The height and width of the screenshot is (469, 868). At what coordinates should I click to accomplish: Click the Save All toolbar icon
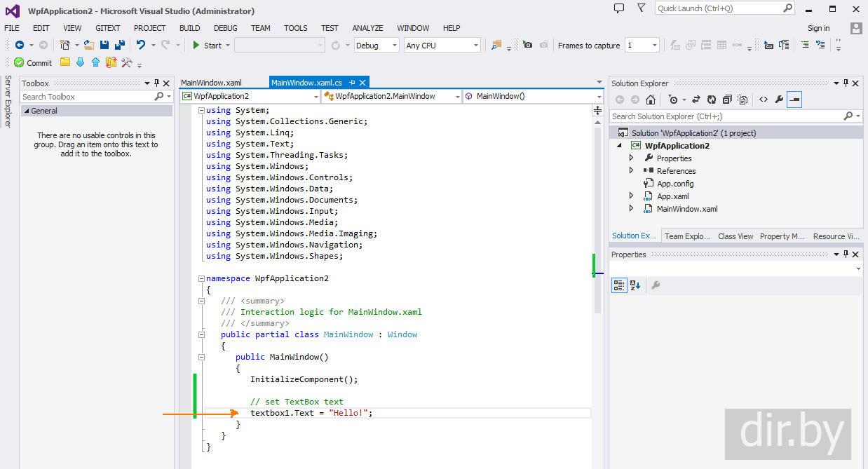[119, 45]
